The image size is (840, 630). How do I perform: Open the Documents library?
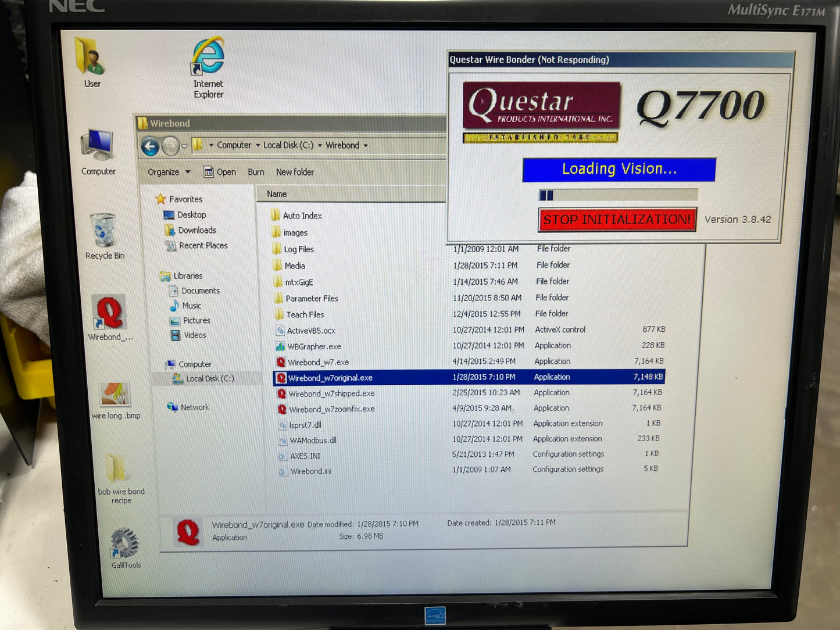click(194, 291)
